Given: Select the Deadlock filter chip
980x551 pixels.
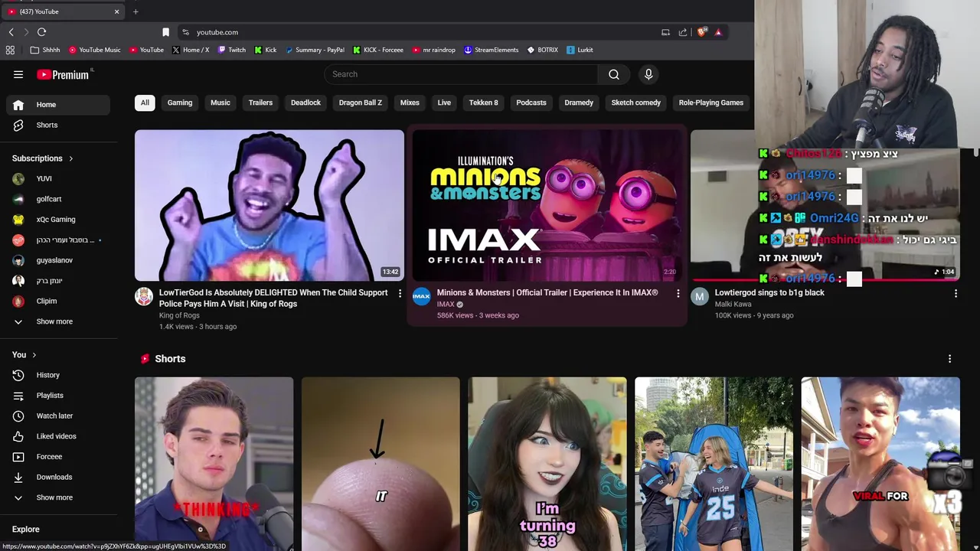Looking at the screenshot, I should (305, 103).
